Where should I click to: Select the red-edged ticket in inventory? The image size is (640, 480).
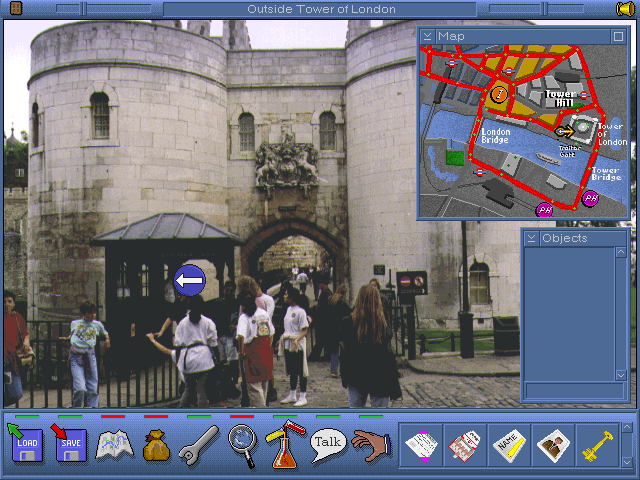tap(465, 446)
